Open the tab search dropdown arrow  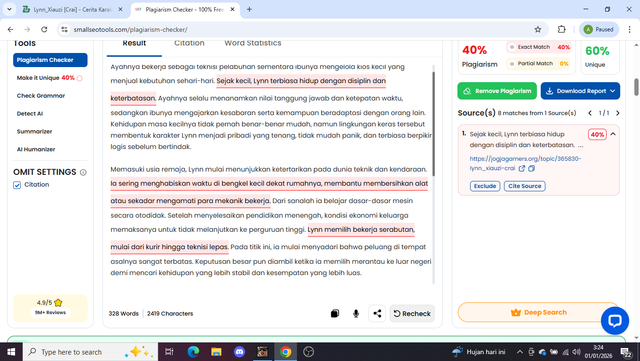point(9,9)
